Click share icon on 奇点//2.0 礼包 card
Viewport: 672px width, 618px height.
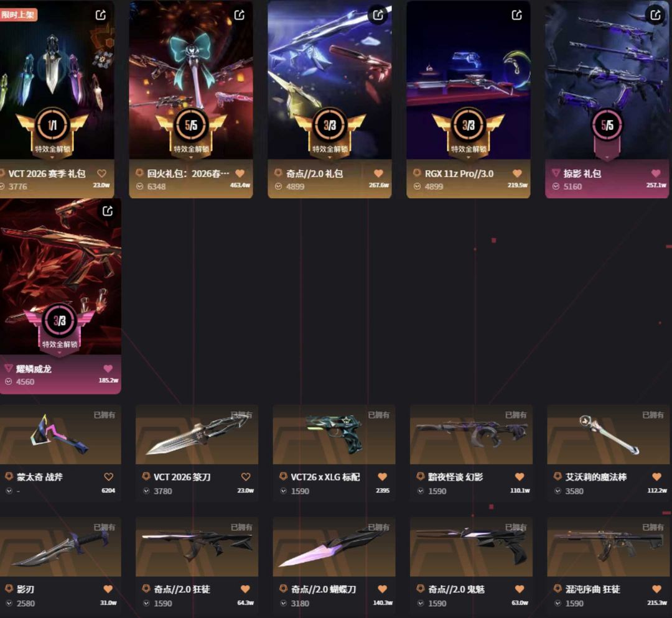378,16
